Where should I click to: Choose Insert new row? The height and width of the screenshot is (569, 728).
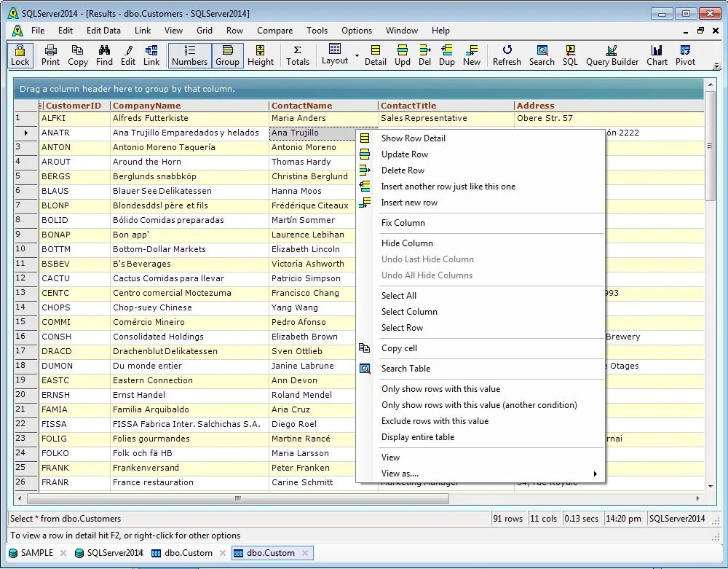(x=480, y=203)
